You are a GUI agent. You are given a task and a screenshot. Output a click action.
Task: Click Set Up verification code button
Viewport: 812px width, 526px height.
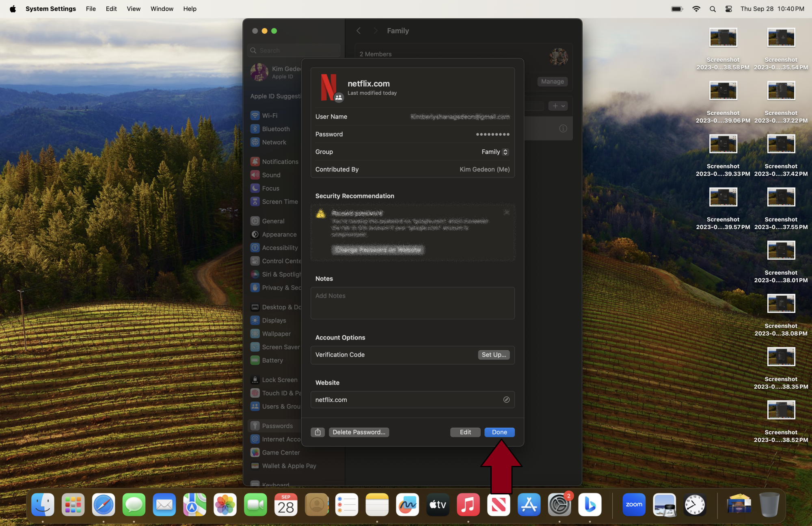494,355
